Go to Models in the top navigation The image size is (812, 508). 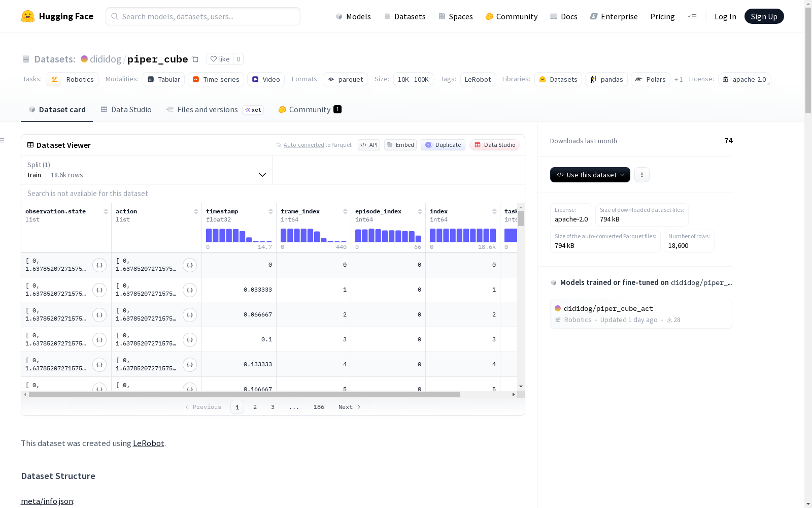coord(353,16)
